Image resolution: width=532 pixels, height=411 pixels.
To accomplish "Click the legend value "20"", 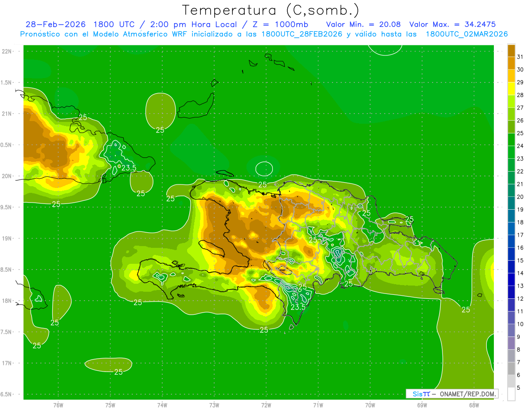I will [x=520, y=197].
